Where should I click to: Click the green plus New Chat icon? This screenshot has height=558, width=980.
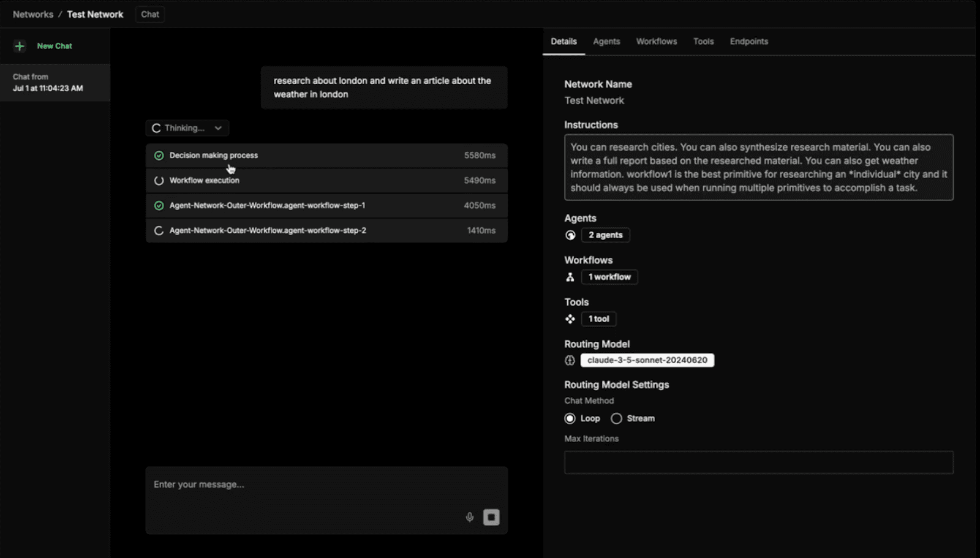pos(20,46)
